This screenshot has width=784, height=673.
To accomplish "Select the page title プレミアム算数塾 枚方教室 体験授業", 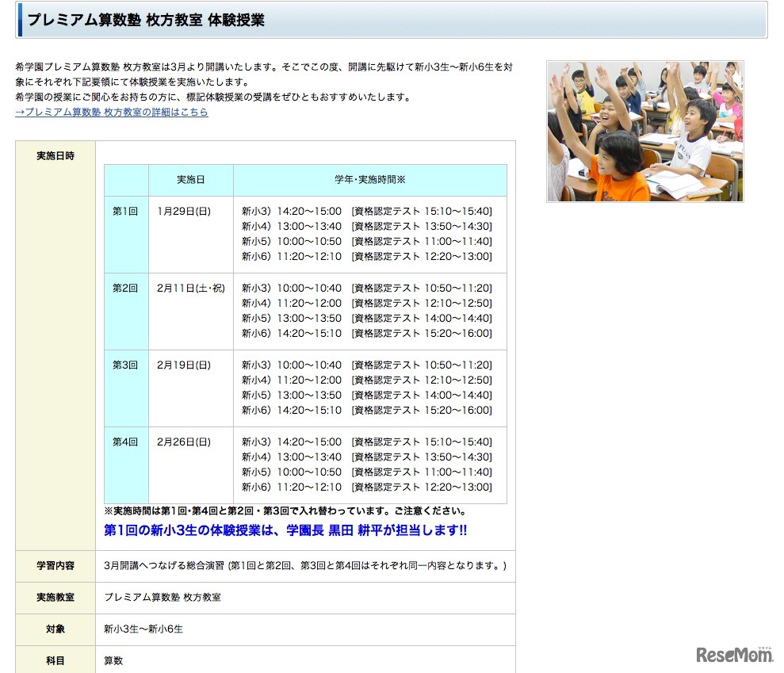I will pyautogui.click(x=147, y=20).
